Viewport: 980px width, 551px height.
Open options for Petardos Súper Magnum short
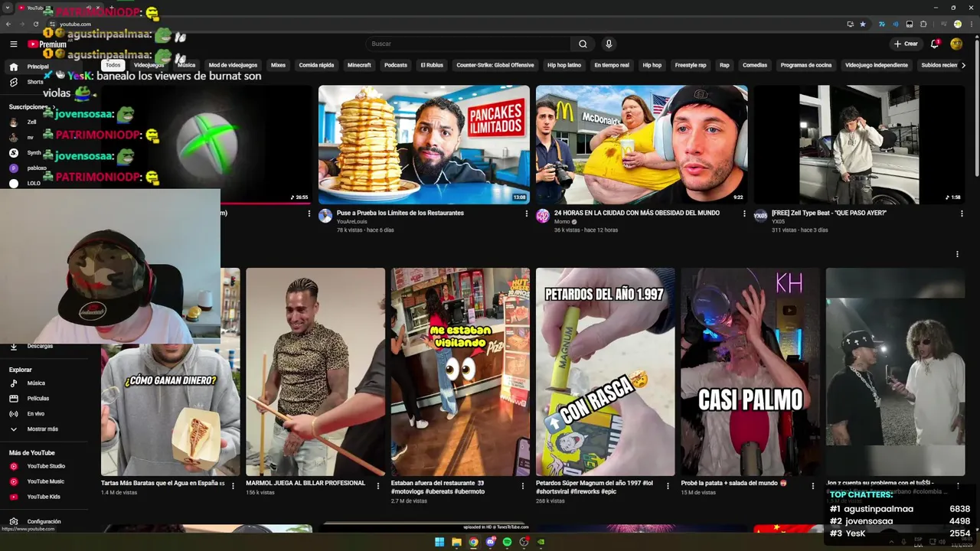click(668, 485)
